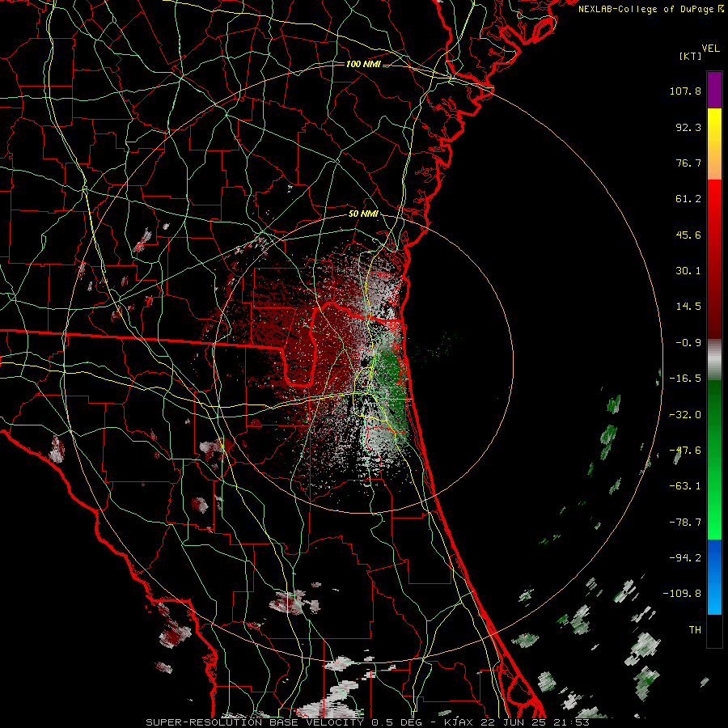
Task: Click the blue segment of velocity color bar
Action: 714,577
